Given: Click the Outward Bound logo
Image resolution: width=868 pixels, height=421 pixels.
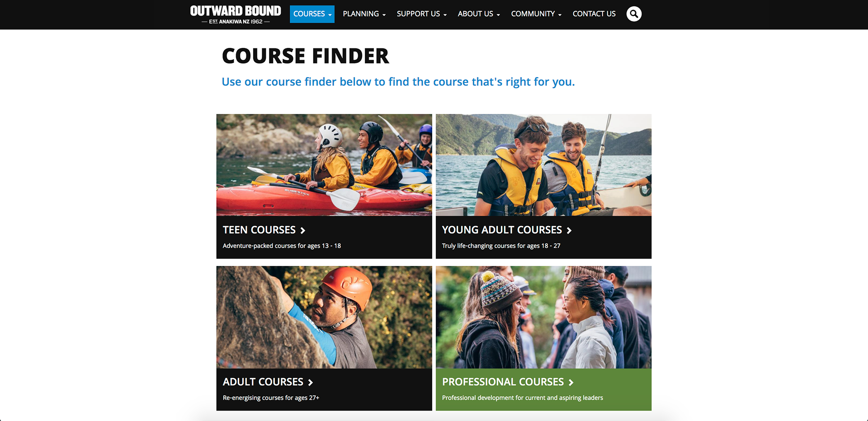Looking at the screenshot, I should point(236,14).
